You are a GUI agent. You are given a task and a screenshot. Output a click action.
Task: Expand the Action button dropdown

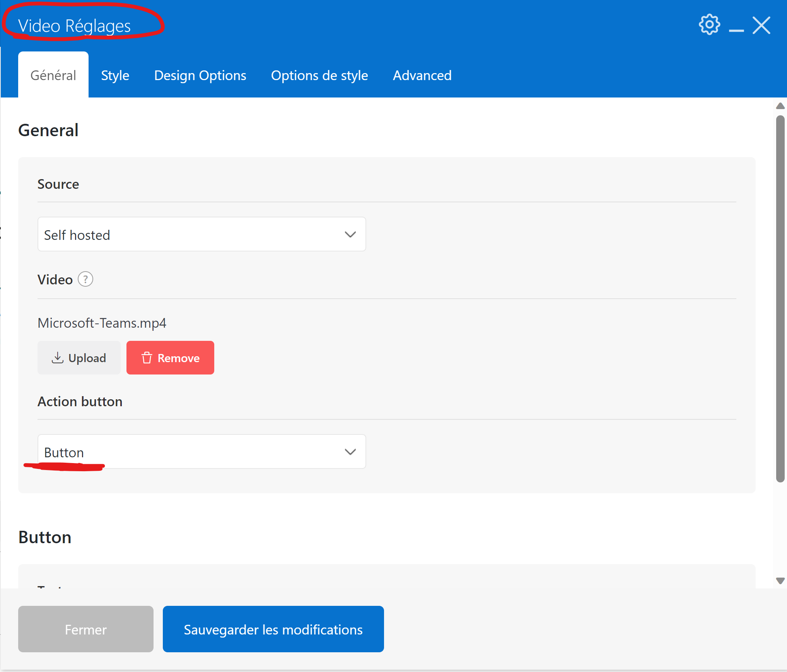201,451
